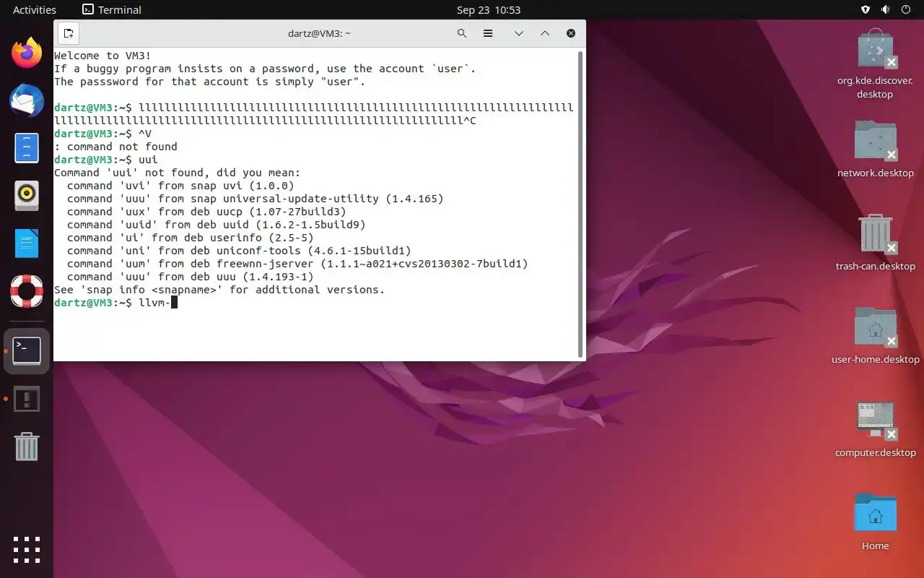This screenshot has height=578, width=924.
Task: Click the line mentioning universal-update-utility
Action: pyautogui.click(x=256, y=199)
